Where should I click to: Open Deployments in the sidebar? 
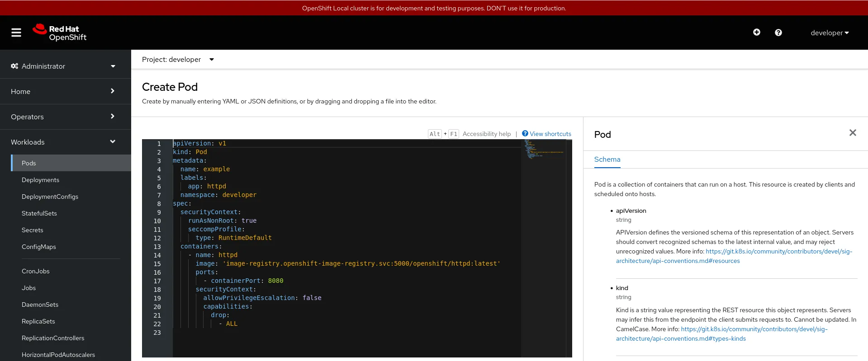point(40,180)
